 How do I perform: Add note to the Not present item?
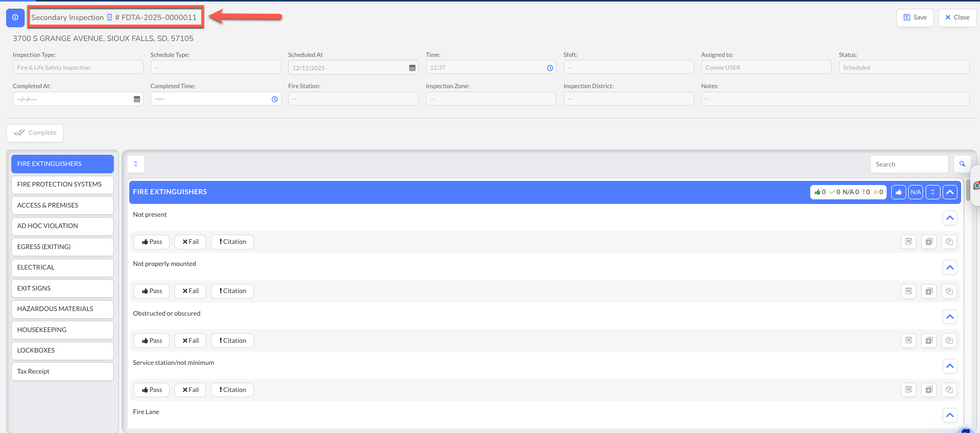908,242
